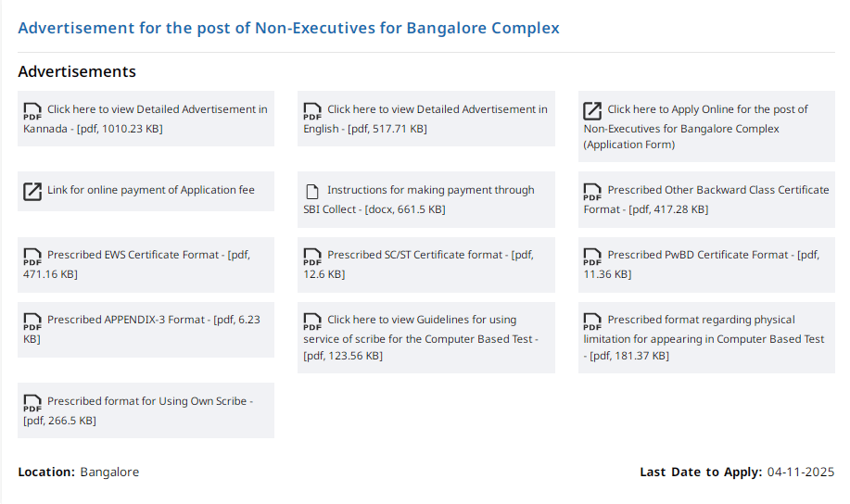Click PDF icon beside Kannada Detailed Advertisement
The image size is (850, 504).
coord(32,111)
